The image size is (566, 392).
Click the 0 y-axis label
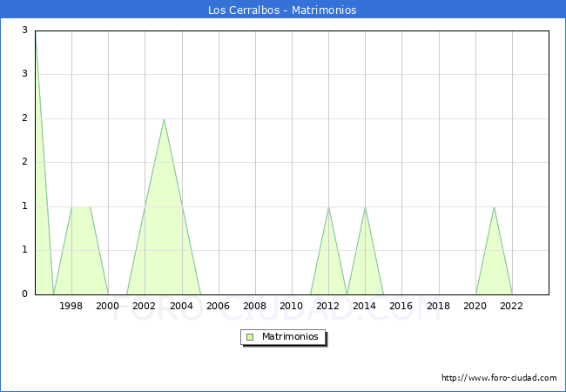pyautogui.click(x=24, y=294)
